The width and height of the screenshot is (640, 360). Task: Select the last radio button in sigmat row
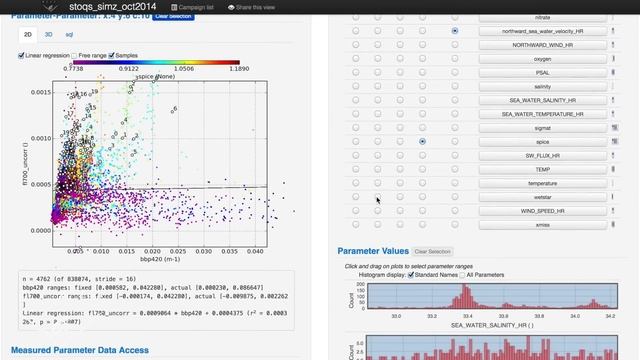click(x=455, y=127)
